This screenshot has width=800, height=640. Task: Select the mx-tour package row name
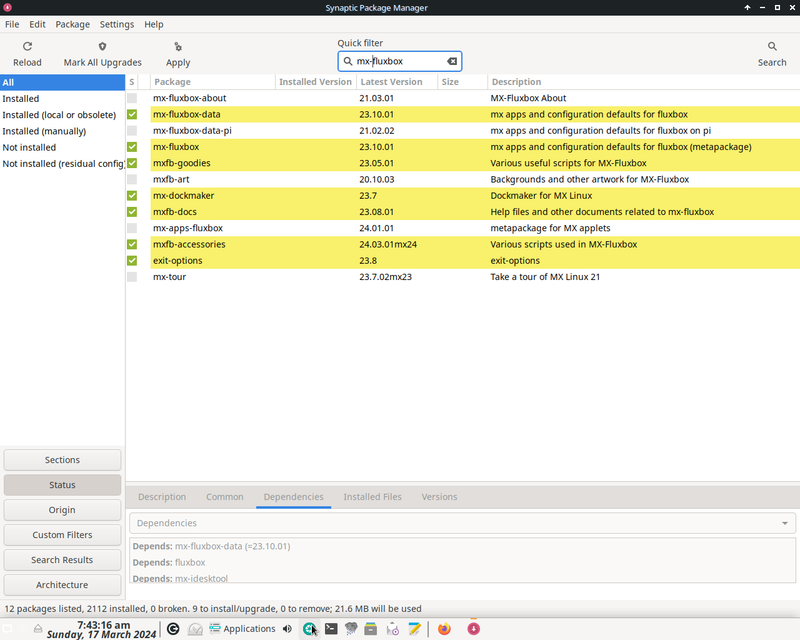click(169, 277)
